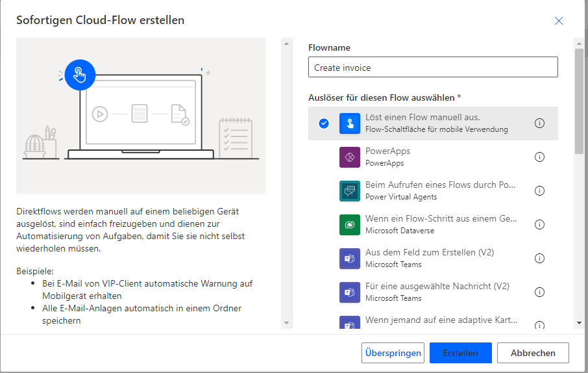588x373 pixels.
Task: Click the Power Virtual Agents trigger icon
Action: pos(350,191)
